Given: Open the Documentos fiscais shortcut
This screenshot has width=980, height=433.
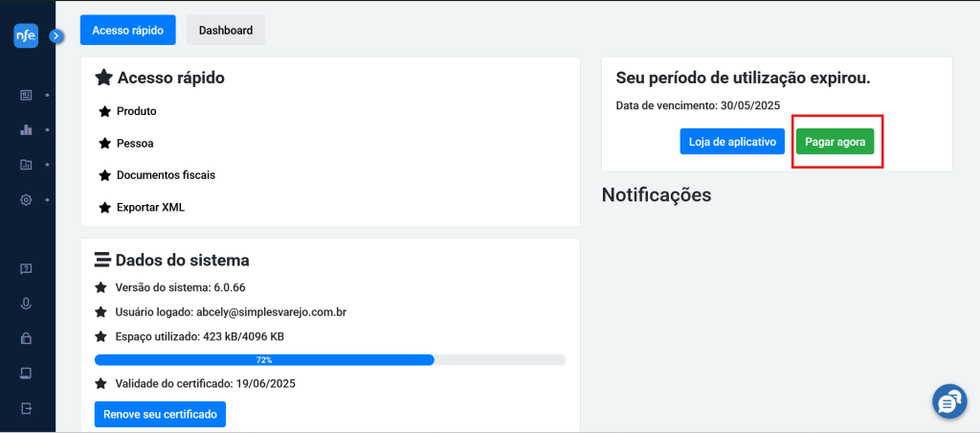Looking at the screenshot, I should point(166,175).
